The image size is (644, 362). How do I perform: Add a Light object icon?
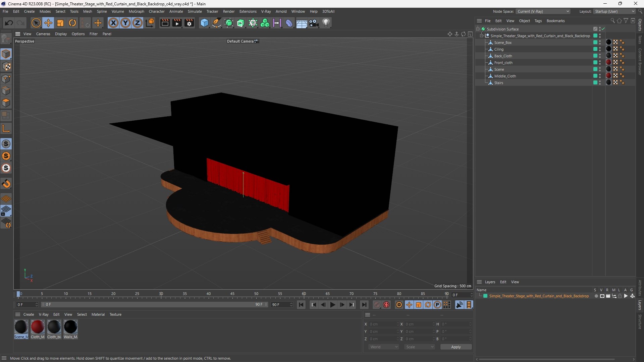pyautogui.click(x=326, y=23)
